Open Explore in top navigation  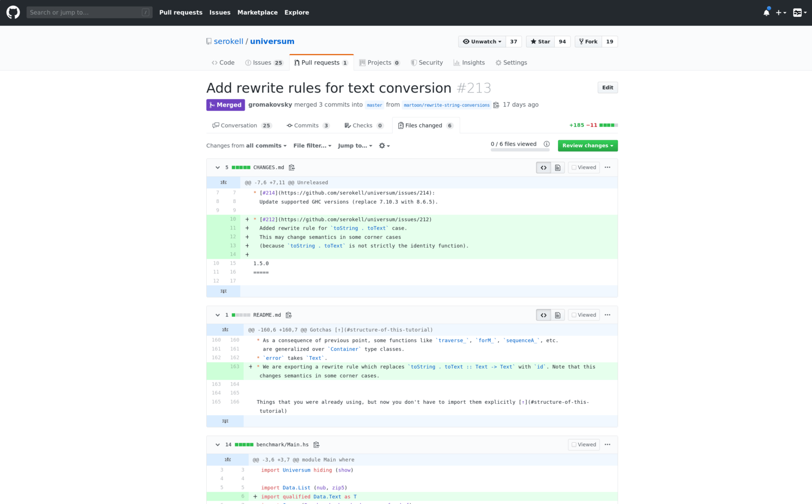(x=297, y=12)
